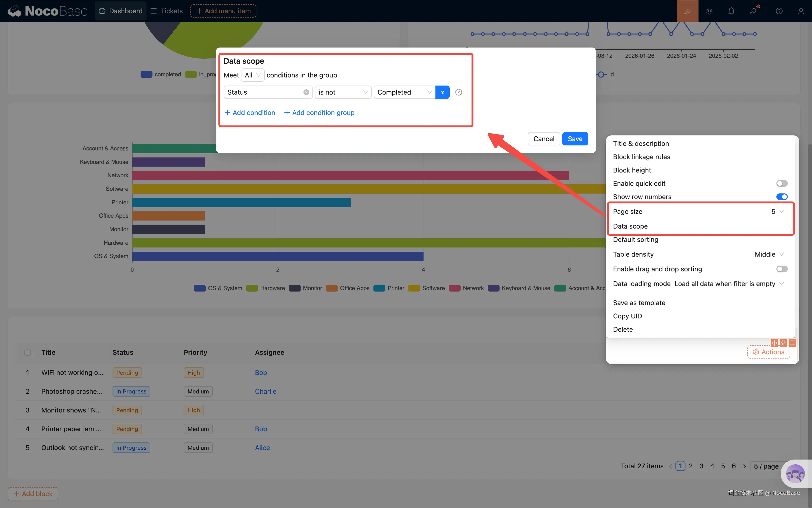The width and height of the screenshot is (812, 508).
Task: Click the variable x button
Action: click(x=442, y=92)
